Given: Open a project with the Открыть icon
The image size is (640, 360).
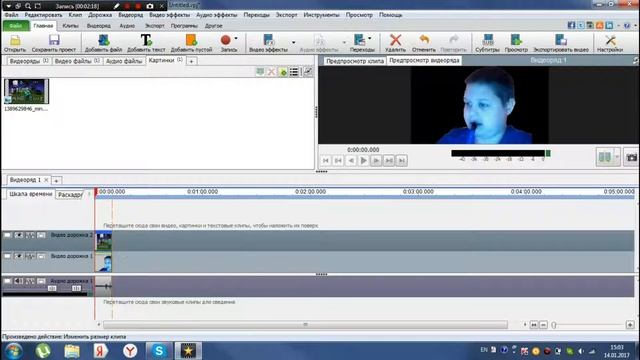Looking at the screenshot, I should [x=15, y=43].
